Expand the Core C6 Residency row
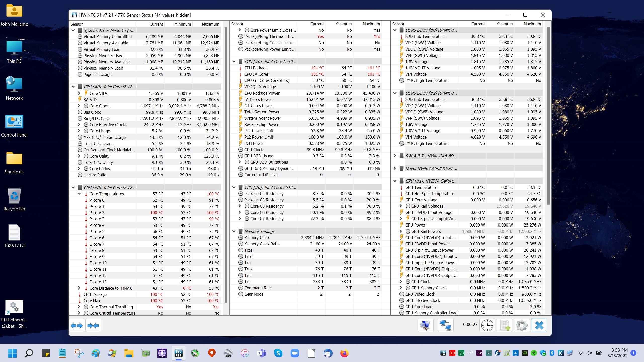Image resolution: width=644 pixels, height=362 pixels. [x=240, y=212]
